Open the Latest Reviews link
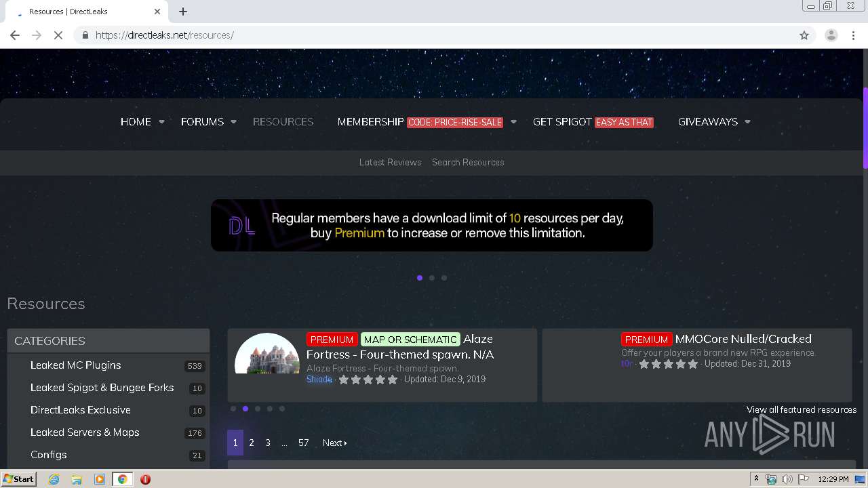This screenshot has height=488, width=868. (390, 162)
